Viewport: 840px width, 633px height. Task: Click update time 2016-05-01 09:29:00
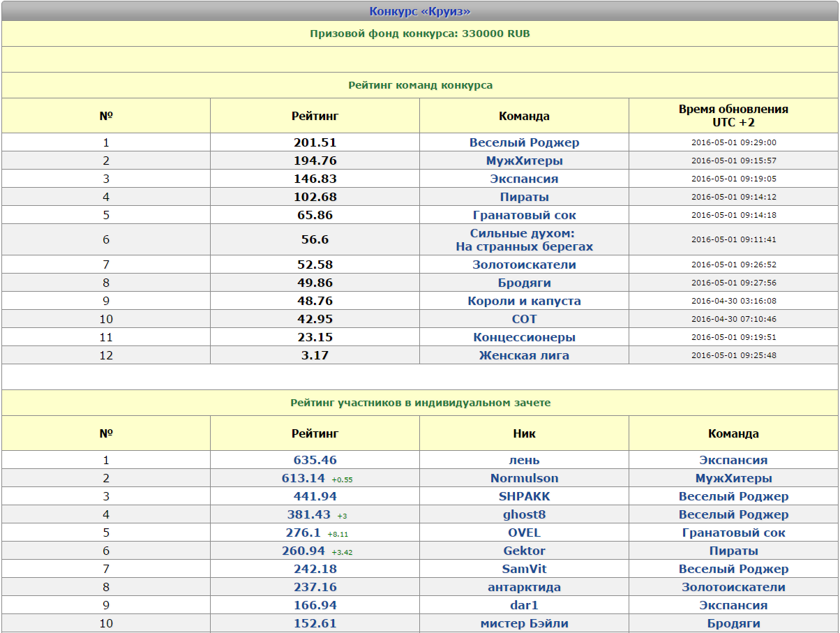[x=733, y=142]
